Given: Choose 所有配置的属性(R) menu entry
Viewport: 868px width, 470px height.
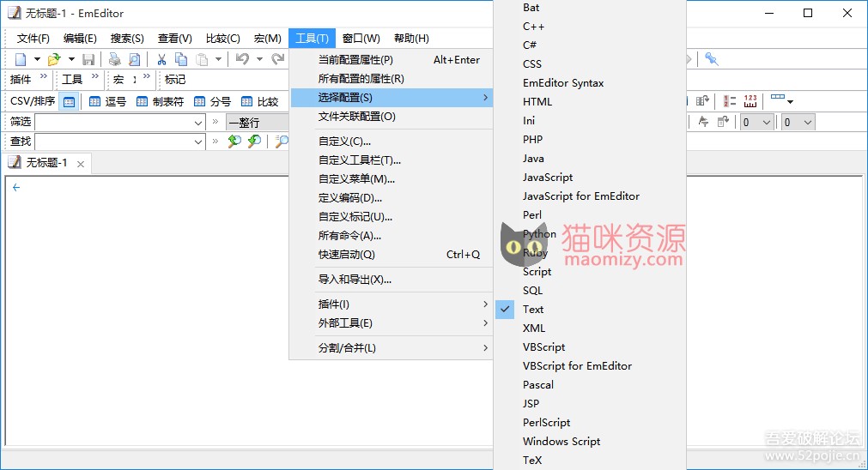Looking at the screenshot, I should click(x=392, y=79).
